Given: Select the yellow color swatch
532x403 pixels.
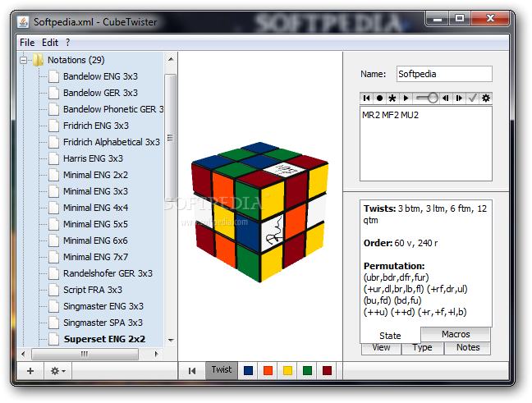Looking at the screenshot, I should coord(287,370).
